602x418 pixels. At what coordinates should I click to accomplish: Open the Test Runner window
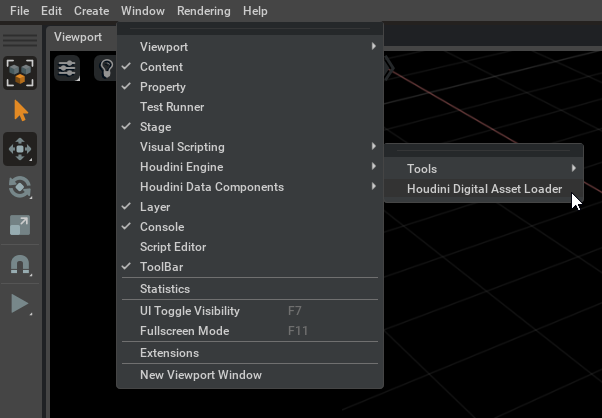[250, 107]
